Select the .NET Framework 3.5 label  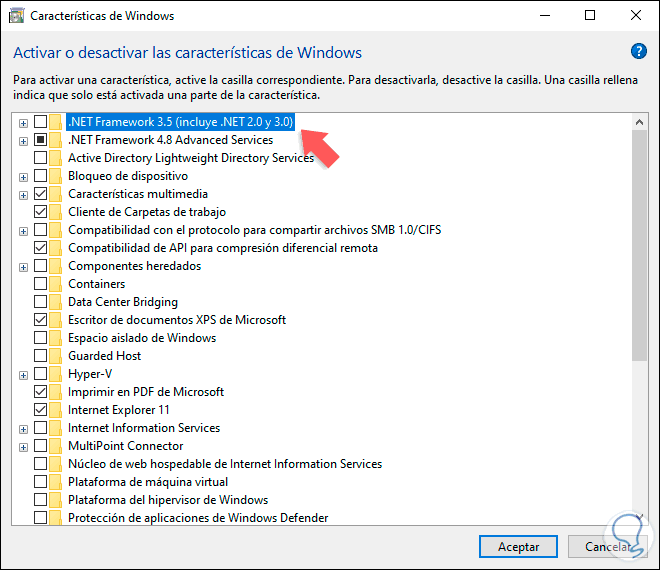coord(180,122)
